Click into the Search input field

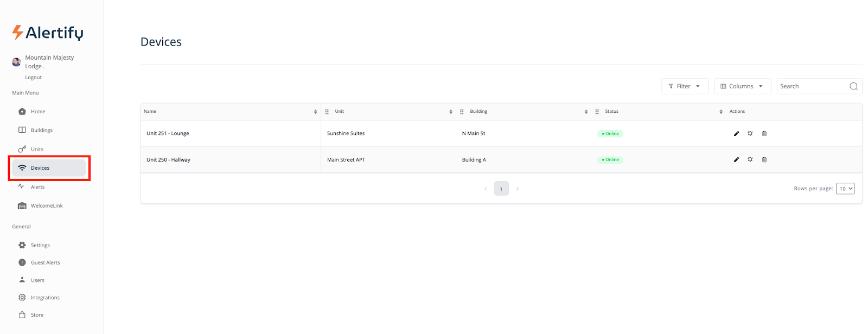click(x=812, y=86)
